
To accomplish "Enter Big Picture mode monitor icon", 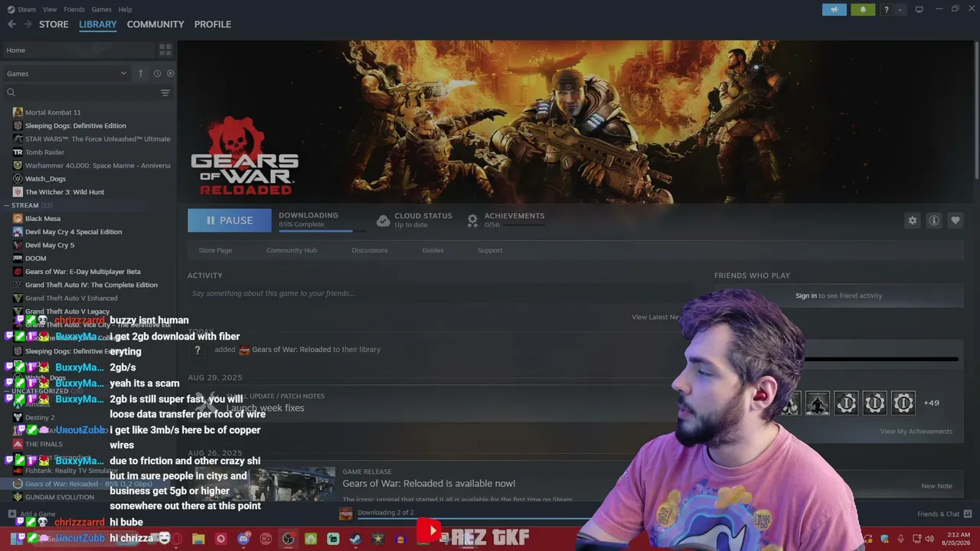I will [920, 10].
